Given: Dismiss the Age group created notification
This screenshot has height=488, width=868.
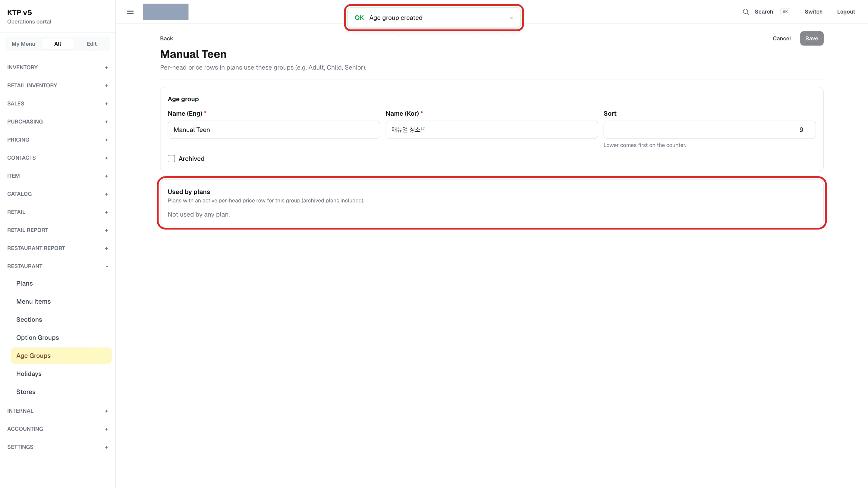Looking at the screenshot, I should [x=511, y=18].
